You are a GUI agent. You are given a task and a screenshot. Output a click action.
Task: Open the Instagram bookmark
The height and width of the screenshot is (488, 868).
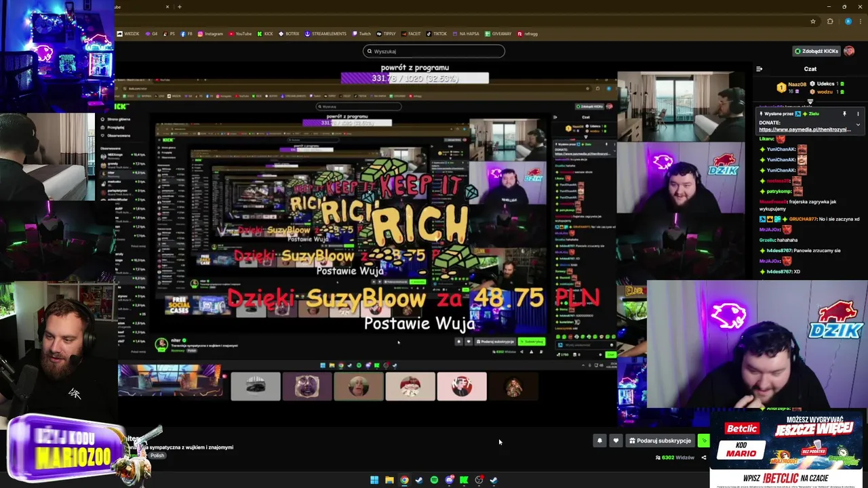[x=210, y=33]
